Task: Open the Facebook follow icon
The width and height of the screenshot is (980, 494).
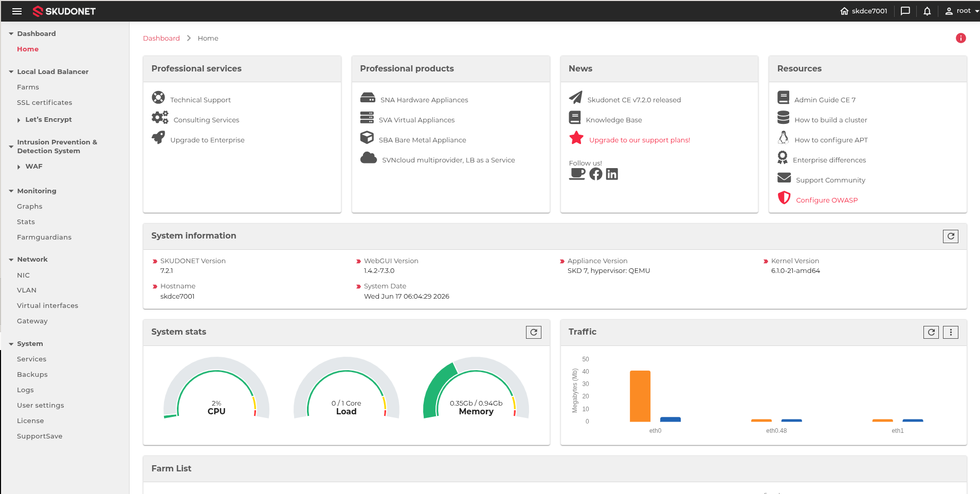Action: [x=596, y=174]
